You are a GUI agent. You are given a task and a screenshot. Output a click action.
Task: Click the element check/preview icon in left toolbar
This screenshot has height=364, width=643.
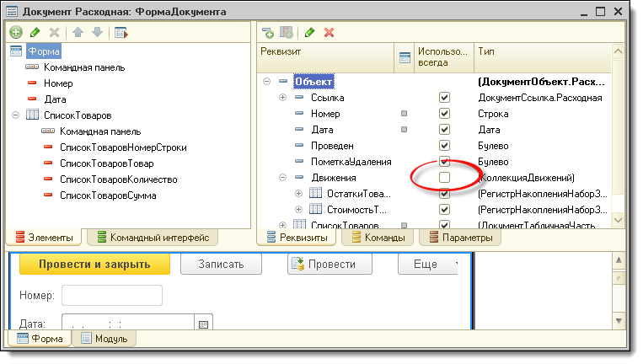tap(121, 33)
